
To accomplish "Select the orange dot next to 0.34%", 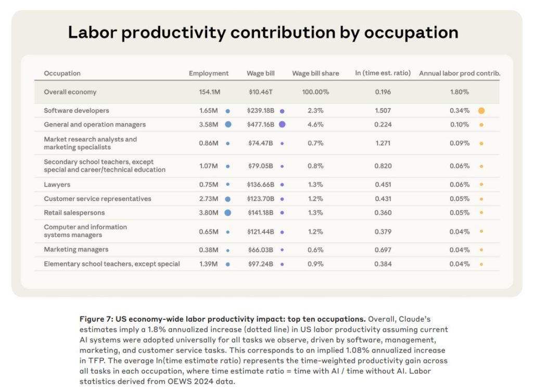I will point(481,111).
